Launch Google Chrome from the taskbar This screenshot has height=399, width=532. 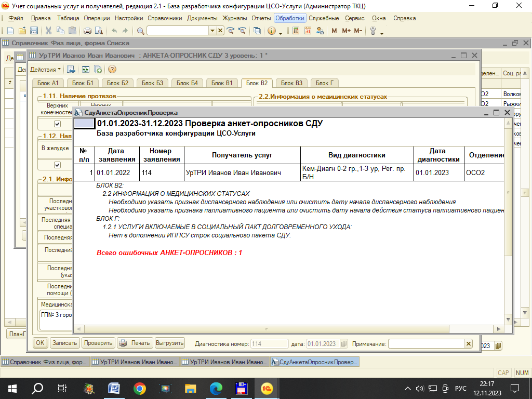coord(139,388)
